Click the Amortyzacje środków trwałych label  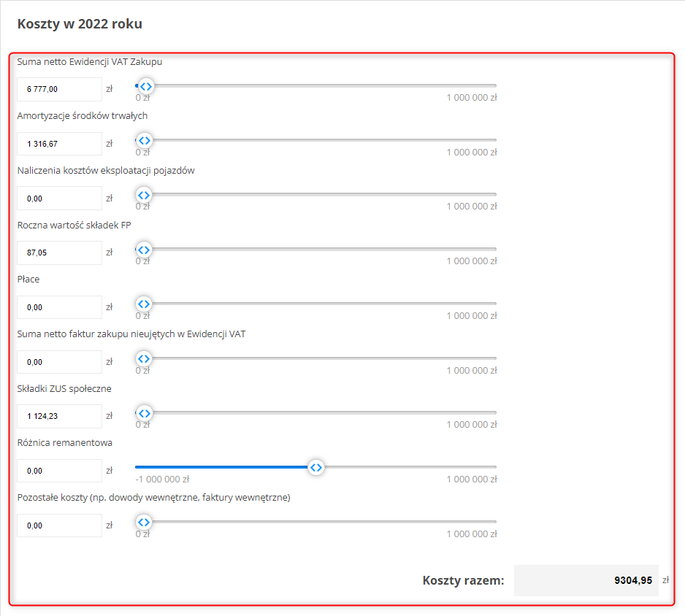(82, 116)
